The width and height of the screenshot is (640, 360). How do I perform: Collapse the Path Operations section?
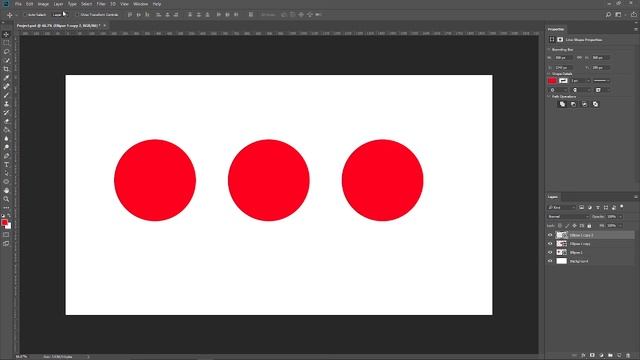[x=549, y=97]
